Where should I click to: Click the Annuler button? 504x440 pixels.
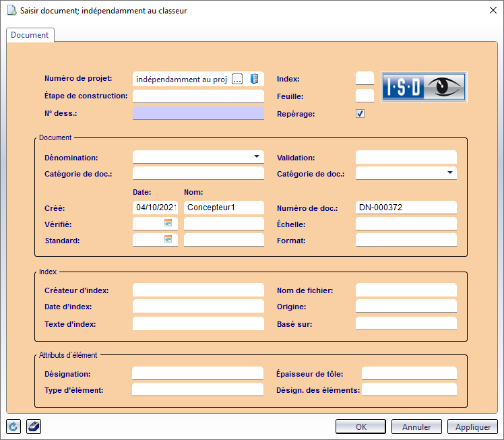[416, 427]
